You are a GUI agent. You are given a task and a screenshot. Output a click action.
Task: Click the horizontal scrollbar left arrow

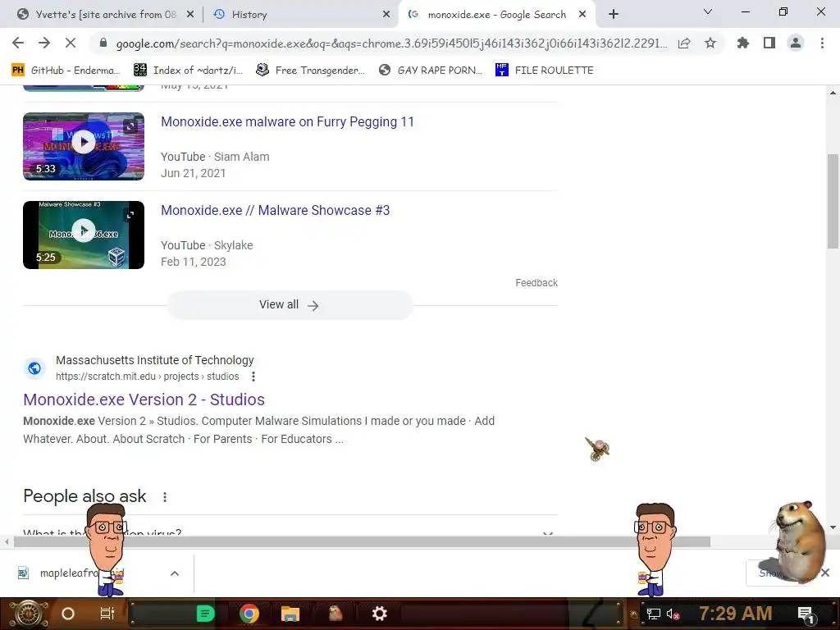pyautogui.click(x=7, y=542)
